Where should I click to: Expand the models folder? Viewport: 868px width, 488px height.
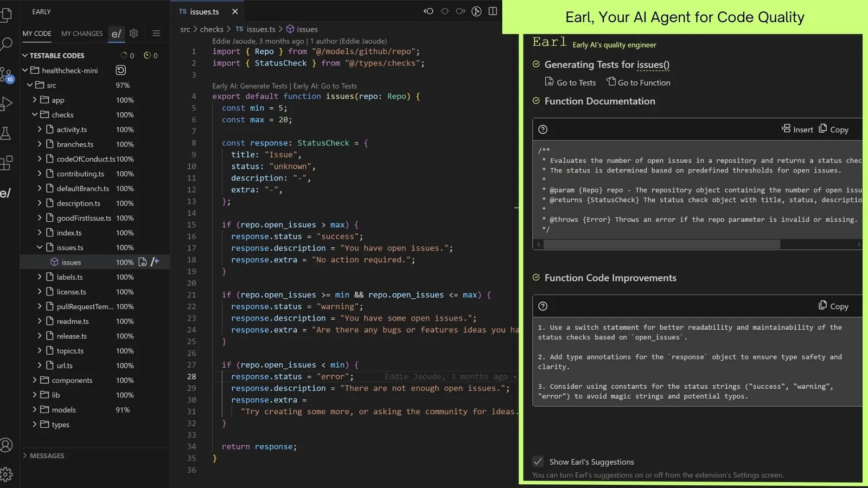35,409
